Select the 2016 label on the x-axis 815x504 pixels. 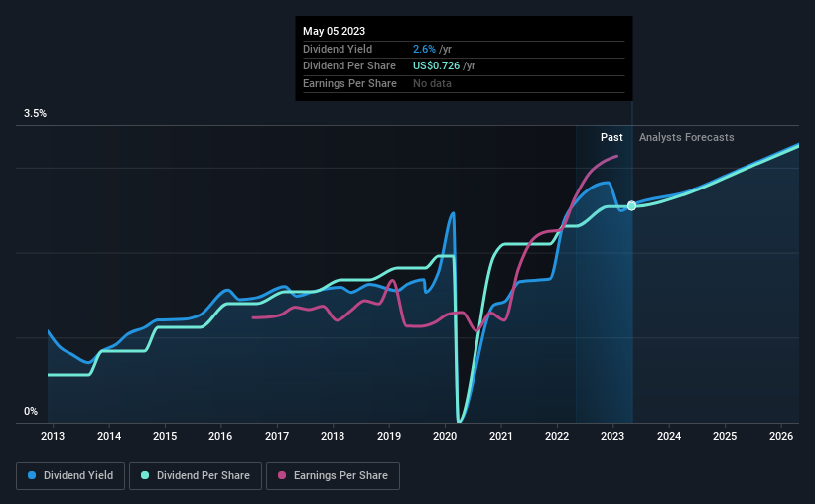point(220,436)
